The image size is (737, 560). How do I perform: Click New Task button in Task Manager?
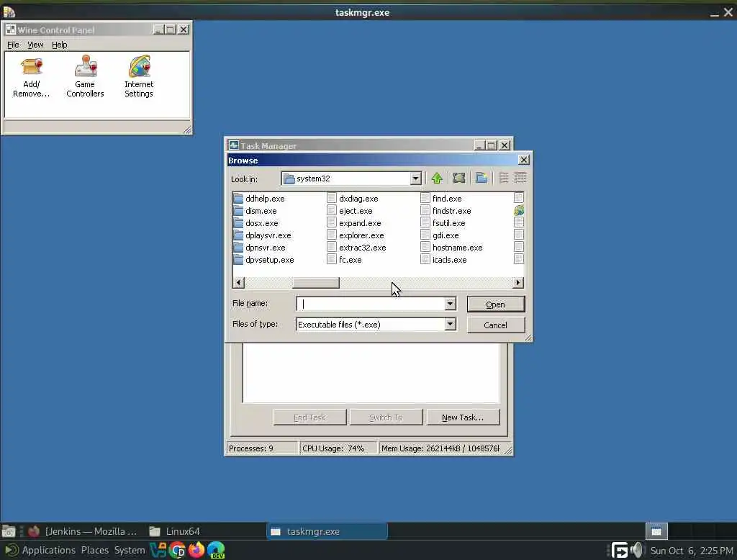coord(463,417)
